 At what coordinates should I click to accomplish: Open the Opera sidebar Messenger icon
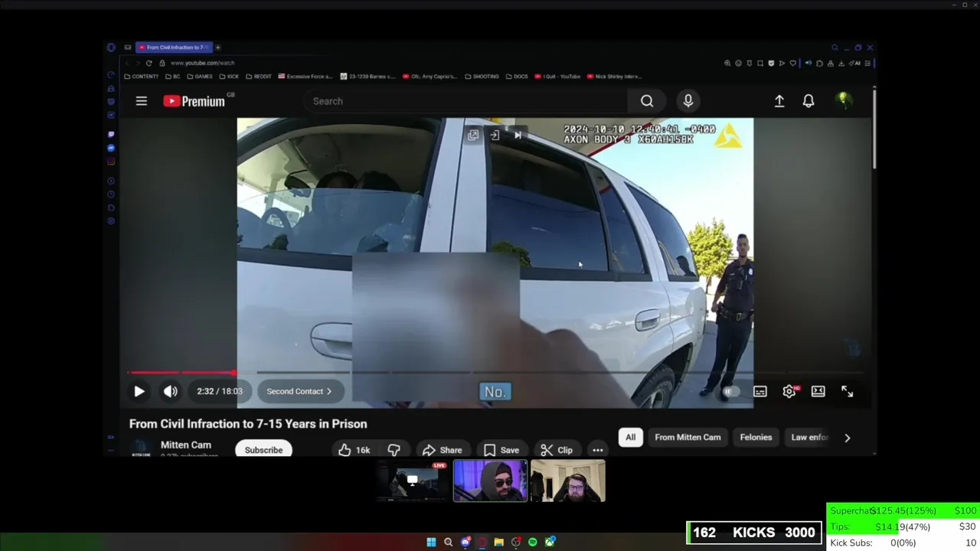pyautogui.click(x=111, y=148)
